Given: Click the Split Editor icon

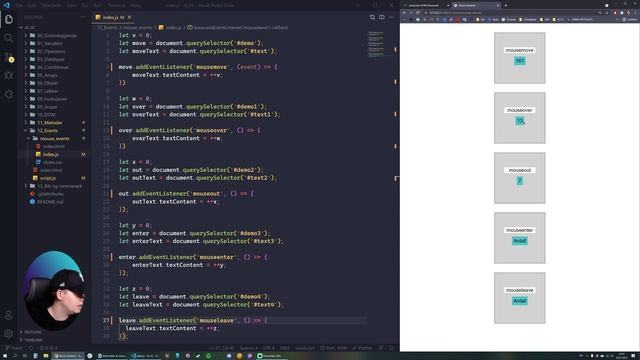Looking at the screenshot, I should tap(382, 17).
